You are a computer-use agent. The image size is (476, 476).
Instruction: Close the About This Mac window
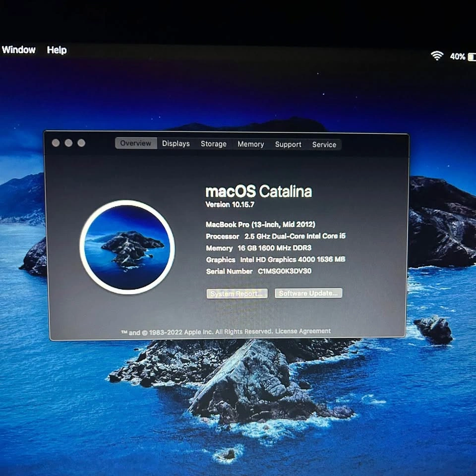click(56, 143)
